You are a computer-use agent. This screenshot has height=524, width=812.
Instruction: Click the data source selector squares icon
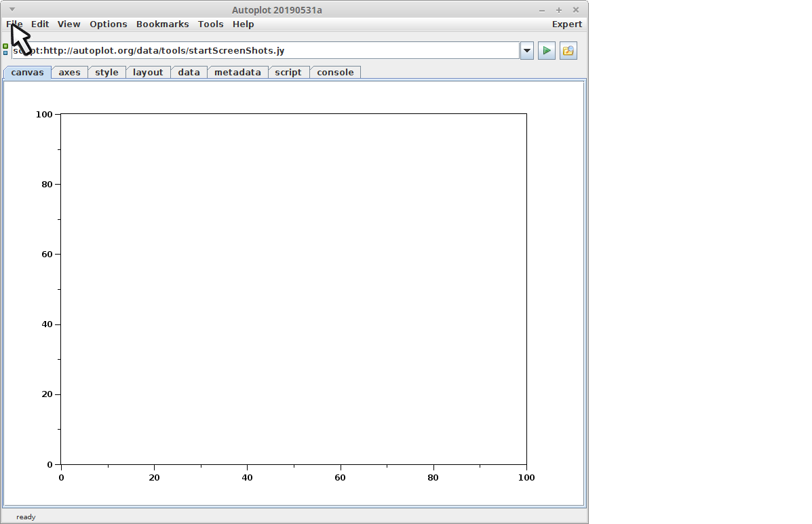(5, 50)
